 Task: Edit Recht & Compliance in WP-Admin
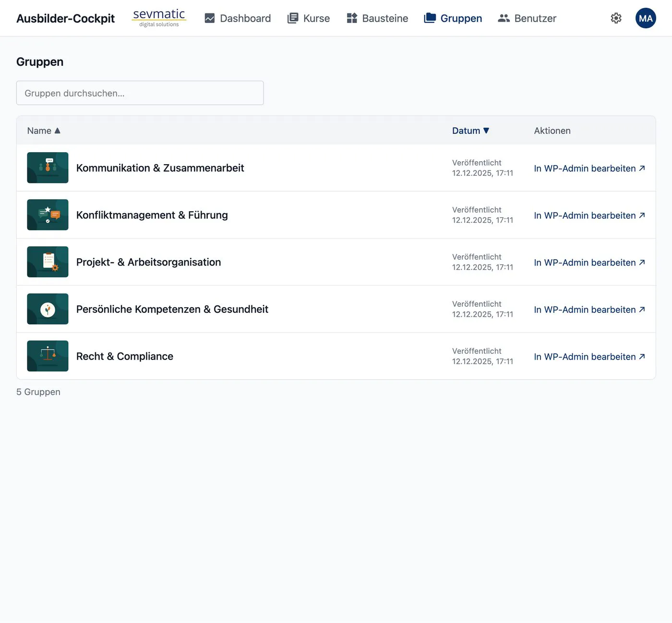pos(589,357)
